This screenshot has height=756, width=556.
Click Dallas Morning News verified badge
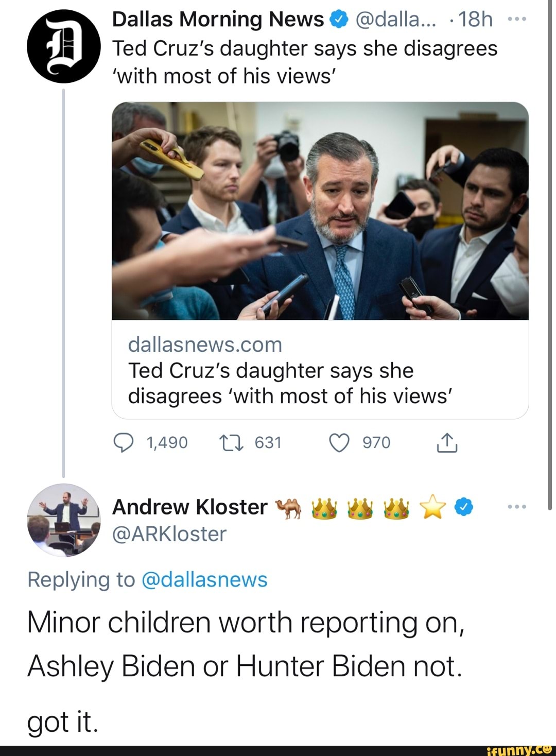tap(337, 20)
